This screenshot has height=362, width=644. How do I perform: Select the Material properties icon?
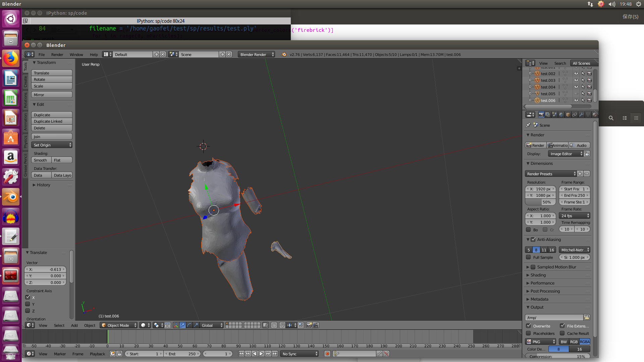click(595, 115)
